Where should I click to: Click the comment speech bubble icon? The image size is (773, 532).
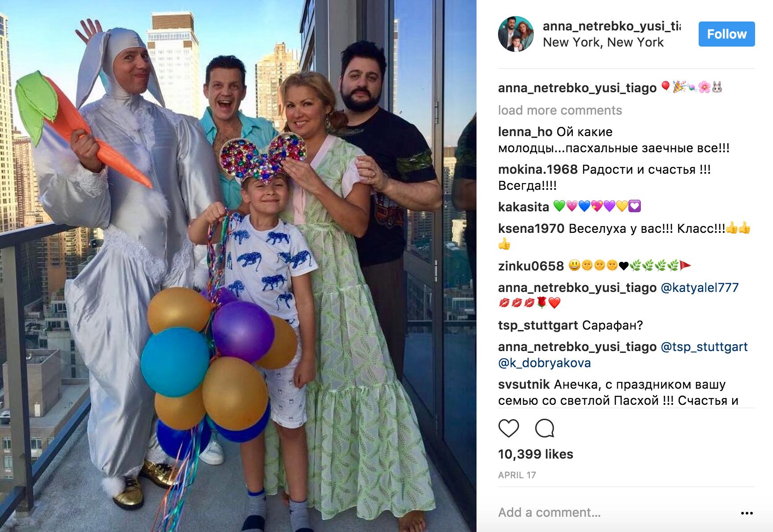545,429
